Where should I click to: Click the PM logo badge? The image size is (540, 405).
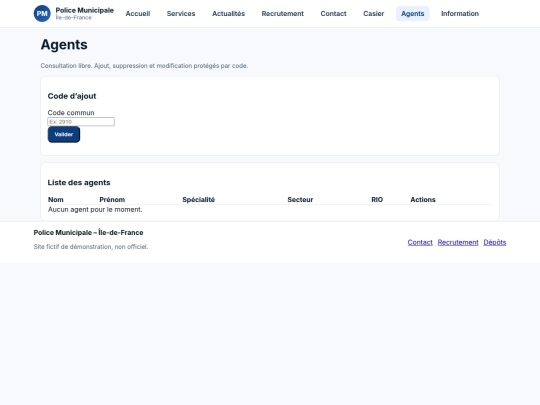coord(42,13)
